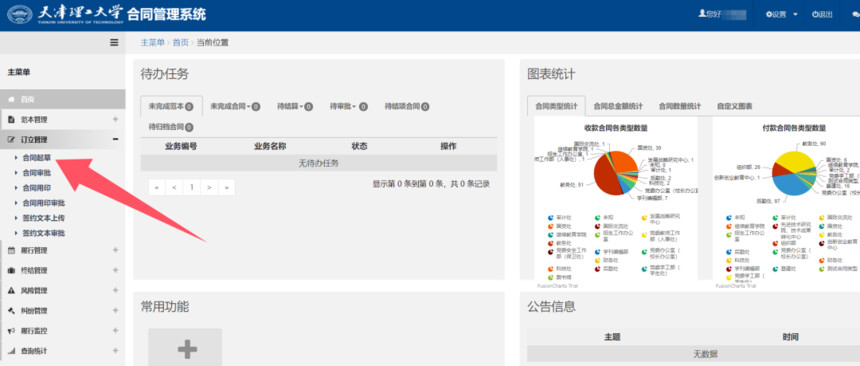Screen dimensions: 860x366
Task: Select the 未完成范本 tab
Action: point(171,106)
